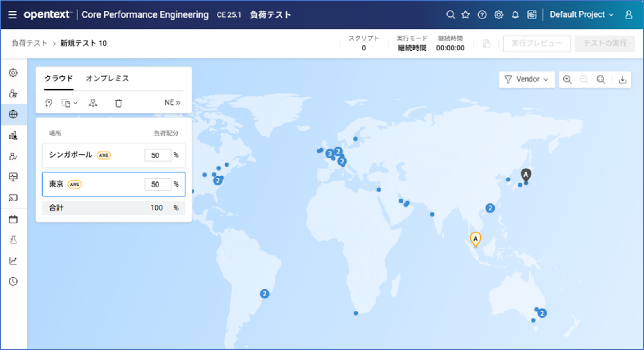Screen dimensions: 644x350
Task: Select the クラウド tab
Action: coord(59,79)
